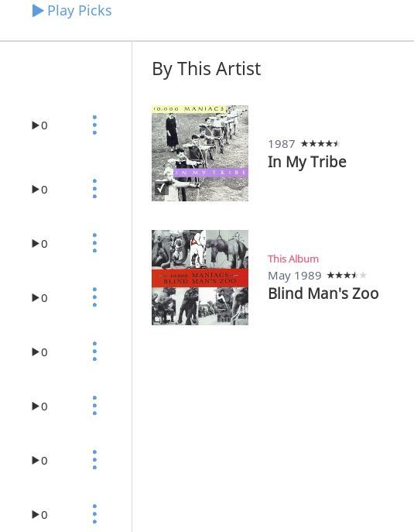Open the Blind Man's Zoo album cover

tap(200, 277)
